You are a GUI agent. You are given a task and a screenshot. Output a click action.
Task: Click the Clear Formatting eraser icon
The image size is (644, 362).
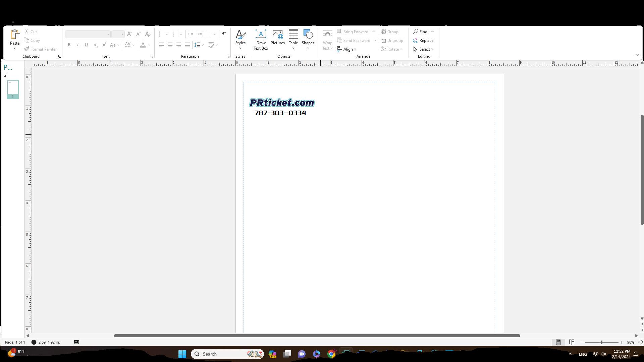148,34
